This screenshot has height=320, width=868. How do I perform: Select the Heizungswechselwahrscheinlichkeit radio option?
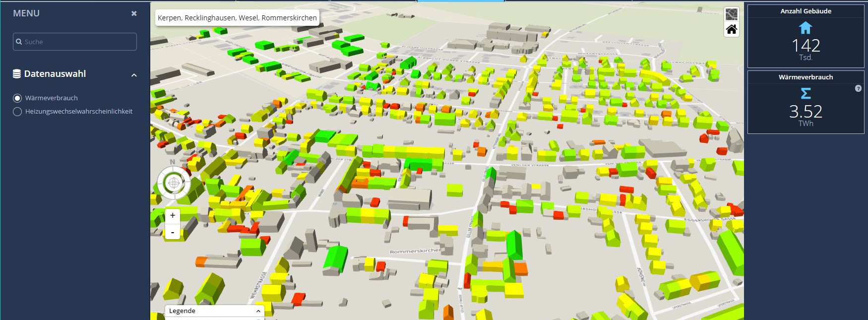[17, 112]
